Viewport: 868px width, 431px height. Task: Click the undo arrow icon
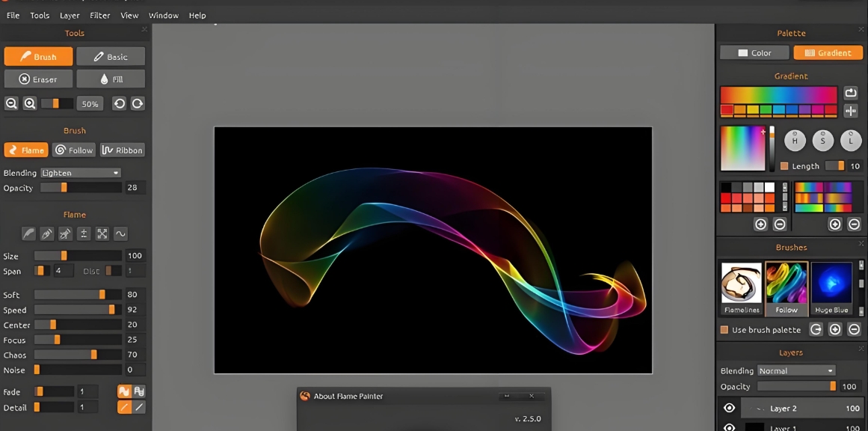point(120,104)
